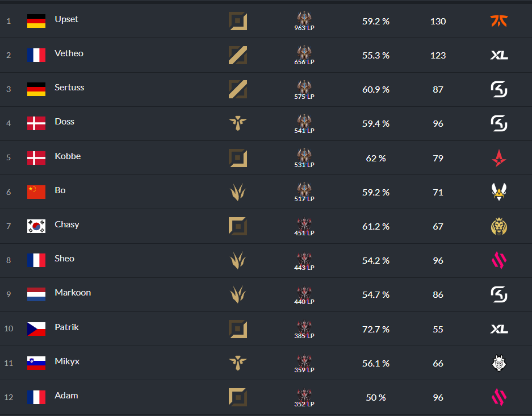Click the Vitality bee logo in Bo's row

[x=499, y=192]
